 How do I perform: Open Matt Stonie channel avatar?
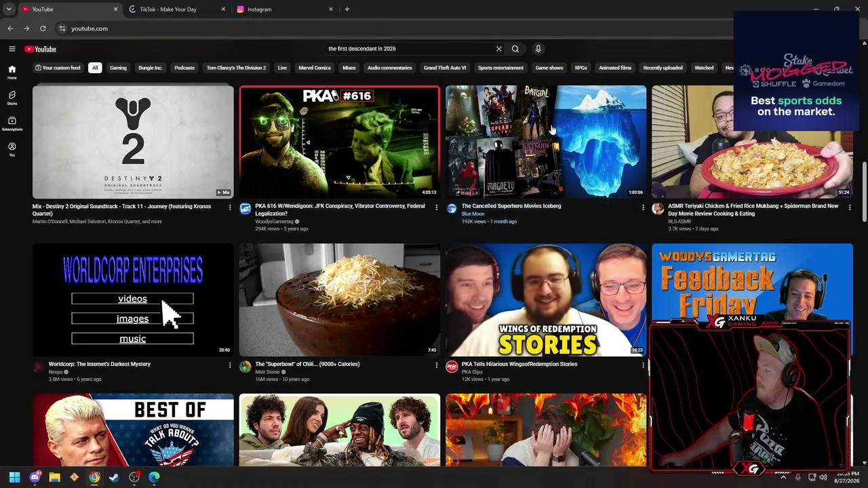[x=245, y=367]
